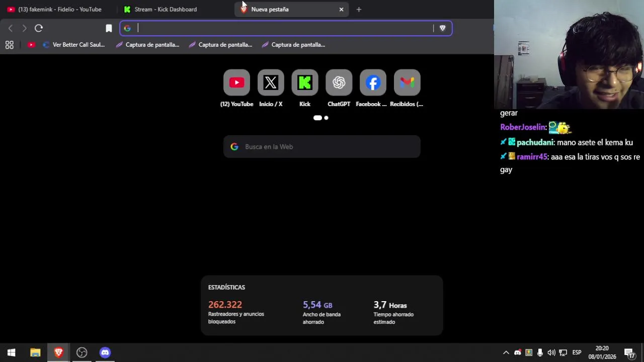644x362 pixels.
Task: Click RoberJoselin username in chat
Action: tap(523, 127)
